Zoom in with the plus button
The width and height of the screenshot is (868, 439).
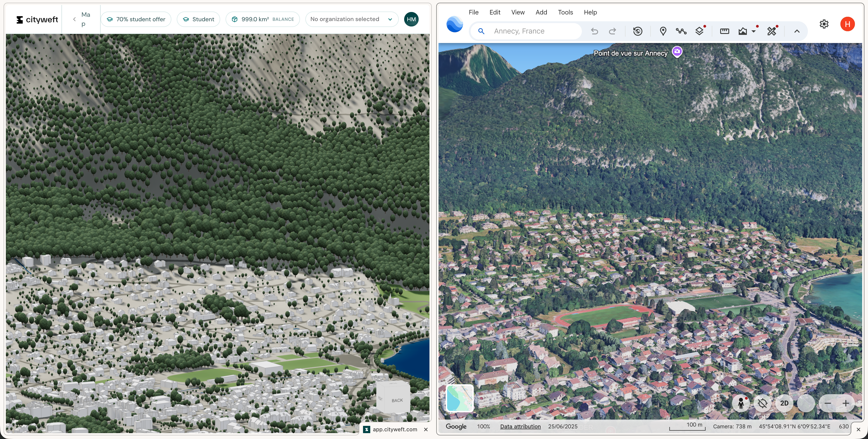(846, 403)
